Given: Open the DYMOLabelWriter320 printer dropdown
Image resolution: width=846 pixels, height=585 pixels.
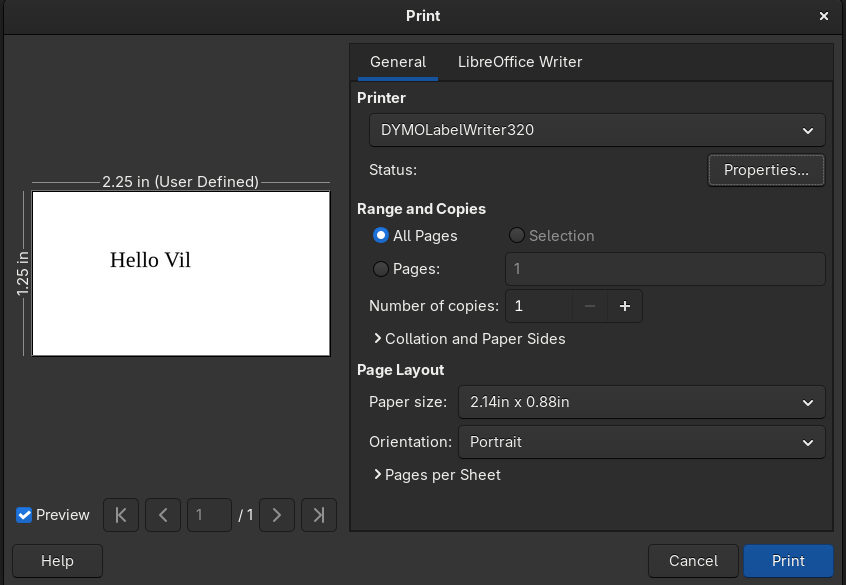Looking at the screenshot, I should [596, 130].
